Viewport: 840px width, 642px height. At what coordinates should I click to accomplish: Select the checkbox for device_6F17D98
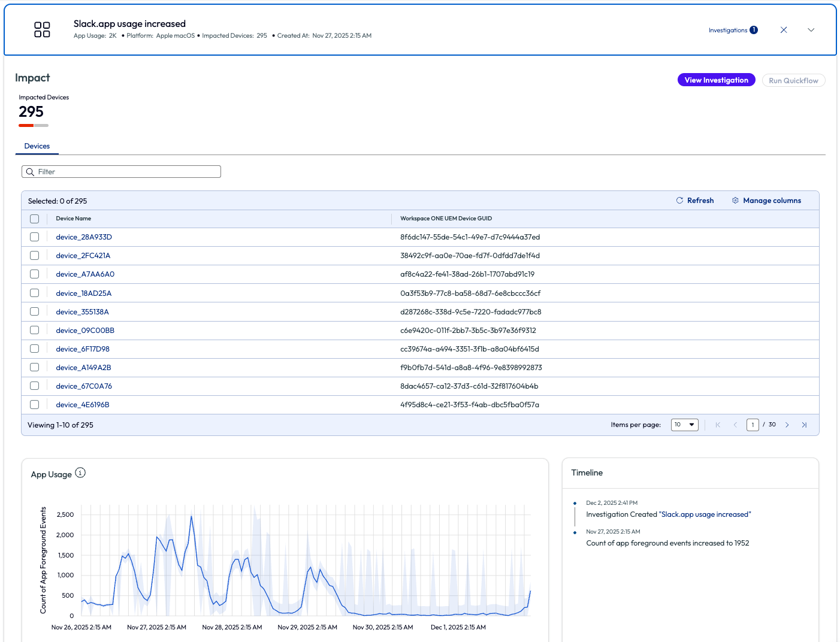coord(35,349)
